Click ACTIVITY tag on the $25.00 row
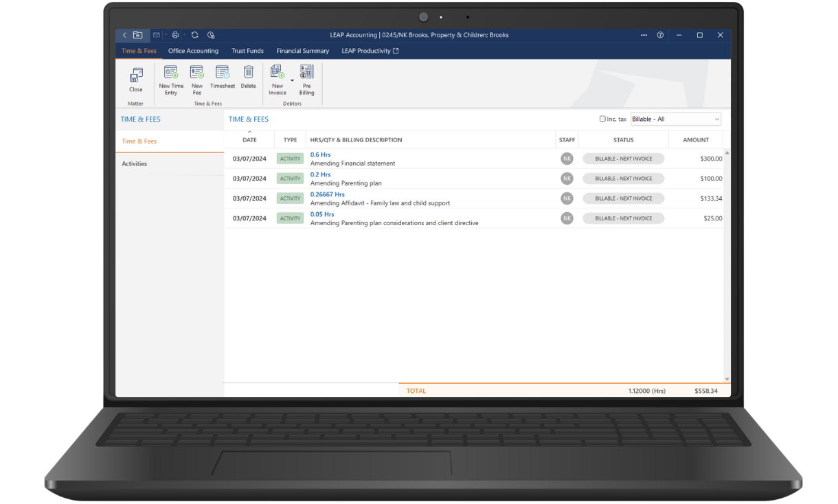838x504 pixels. 290,218
